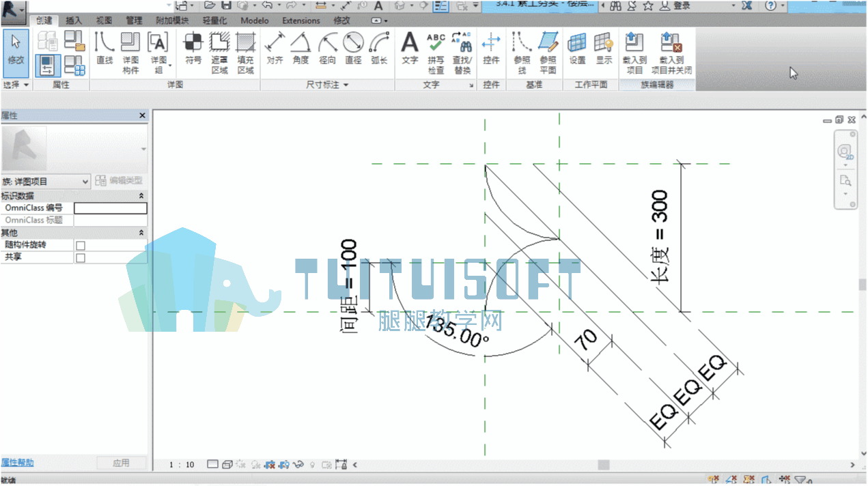
Task: Pick the 角度 (Angular) dimension tool
Action: pyautogui.click(x=300, y=49)
